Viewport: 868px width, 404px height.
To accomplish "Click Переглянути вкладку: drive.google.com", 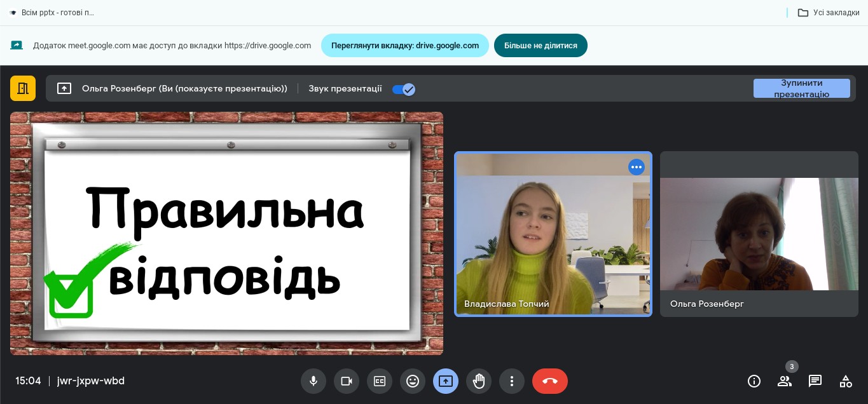I will (x=404, y=46).
